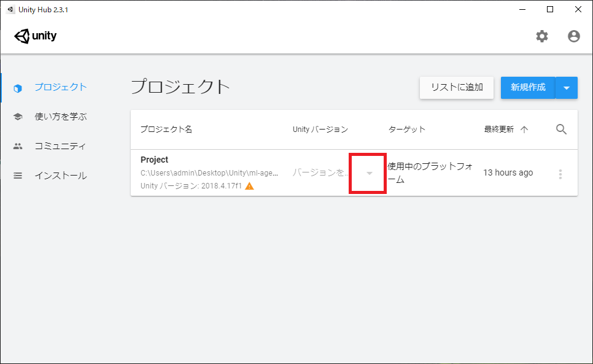Viewport: 593px width, 364px height.
Task: Click the プロジェクト page heading
Action: click(x=180, y=87)
